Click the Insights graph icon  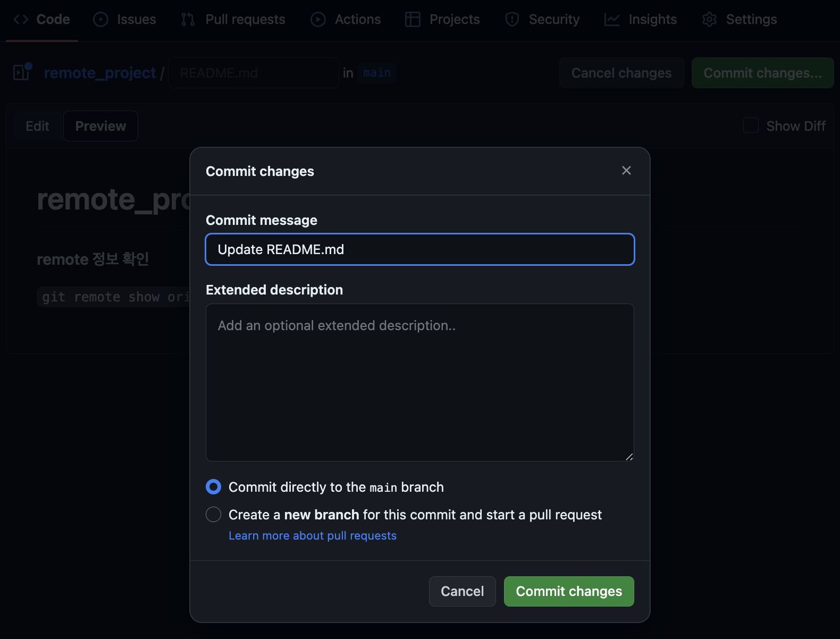pos(612,20)
